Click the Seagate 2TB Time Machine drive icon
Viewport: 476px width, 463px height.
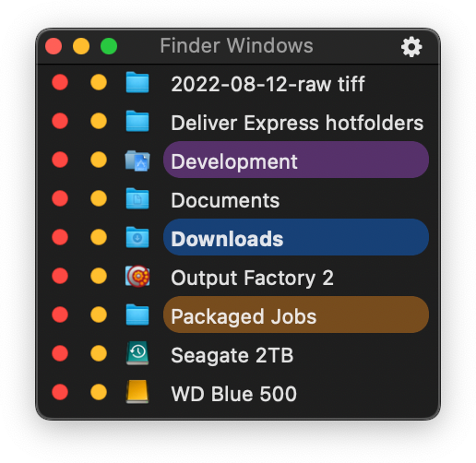point(137,353)
